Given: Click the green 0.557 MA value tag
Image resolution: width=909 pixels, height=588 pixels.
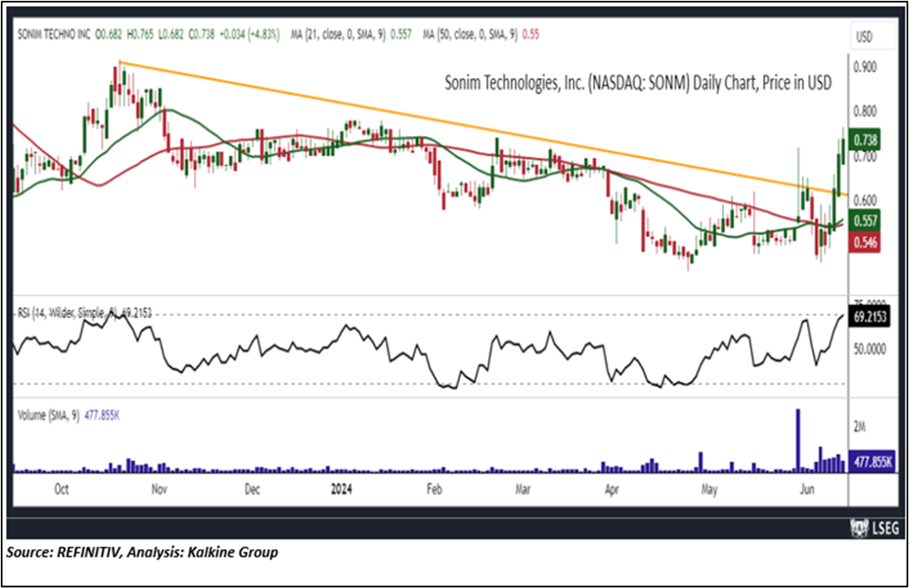Looking at the screenshot, I should pos(865,221).
